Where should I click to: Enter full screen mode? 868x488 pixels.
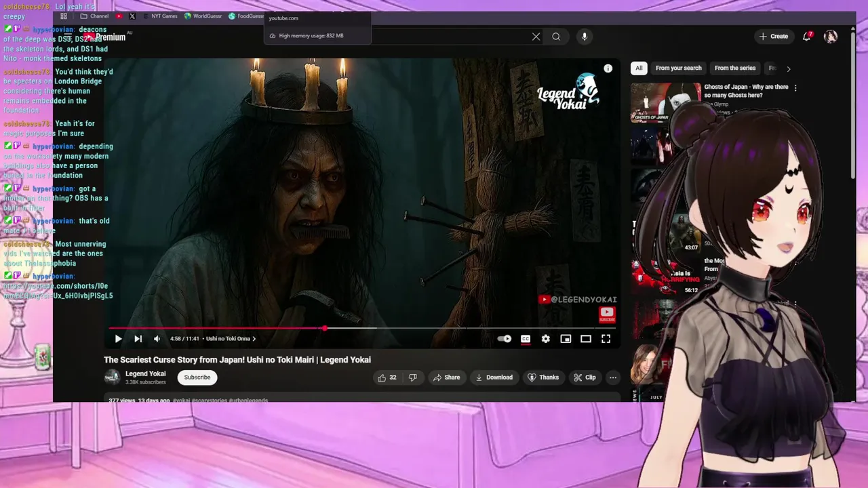click(606, 339)
